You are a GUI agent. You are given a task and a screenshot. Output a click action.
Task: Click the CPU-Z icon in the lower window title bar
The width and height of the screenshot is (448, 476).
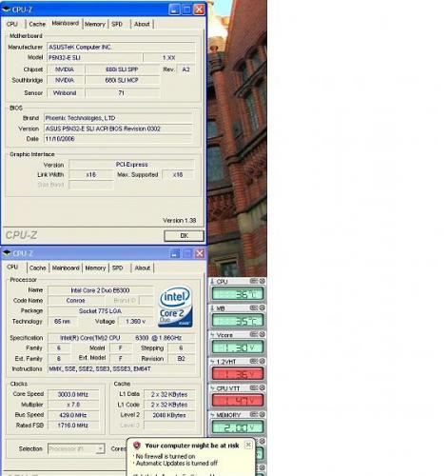7,253
